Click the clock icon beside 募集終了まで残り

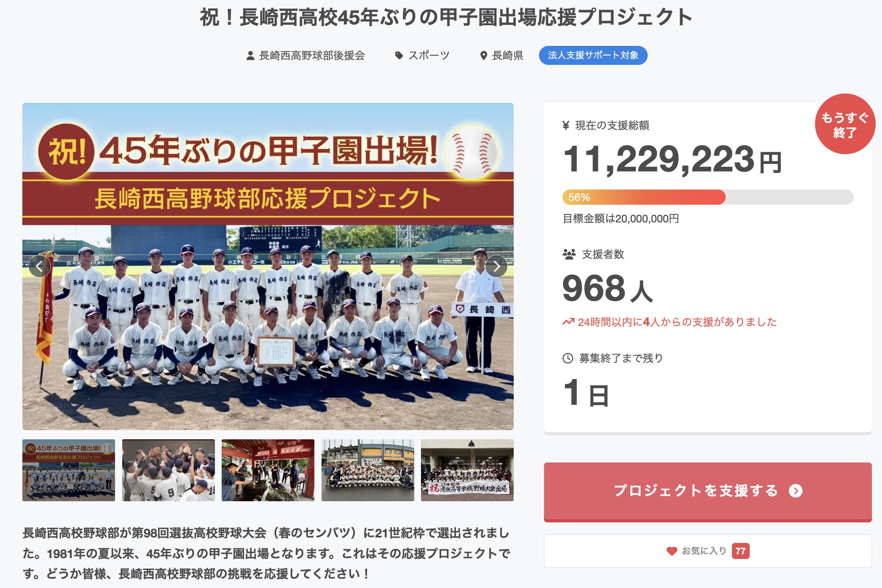coord(568,358)
